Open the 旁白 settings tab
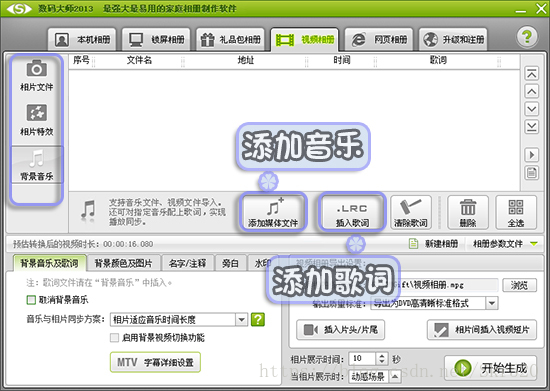 pyautogui.click(x=230, y=263)
